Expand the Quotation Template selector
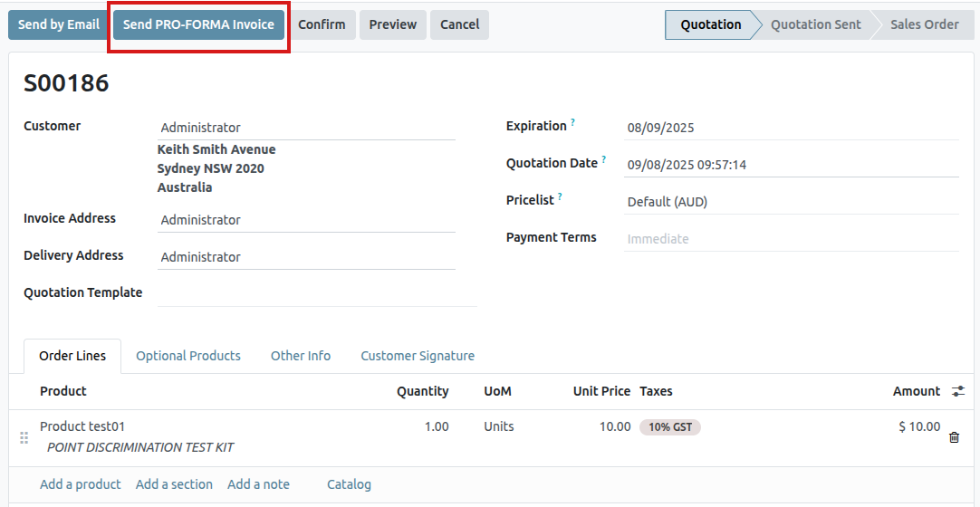This screenshot has width=980, height=507. 317,293
